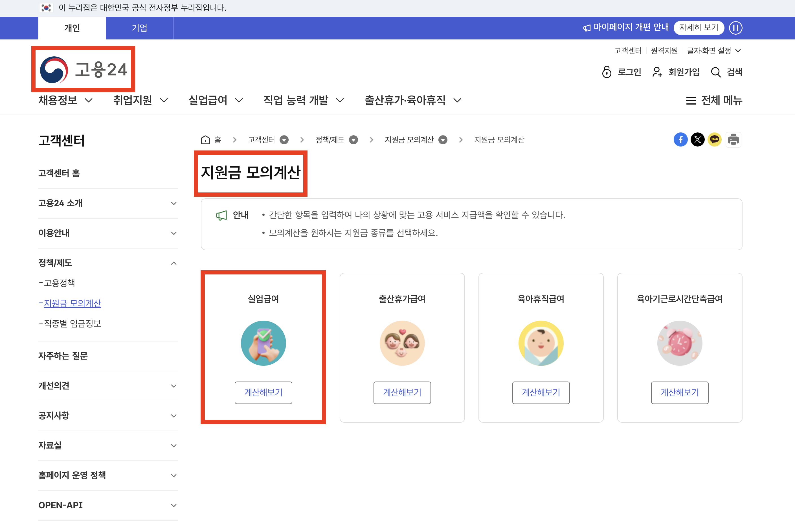The height and width of the screenshot is (532, 795).
Task: Open 정책/제도 breadcrumb dropdown arrow
Action: [353, 140]
